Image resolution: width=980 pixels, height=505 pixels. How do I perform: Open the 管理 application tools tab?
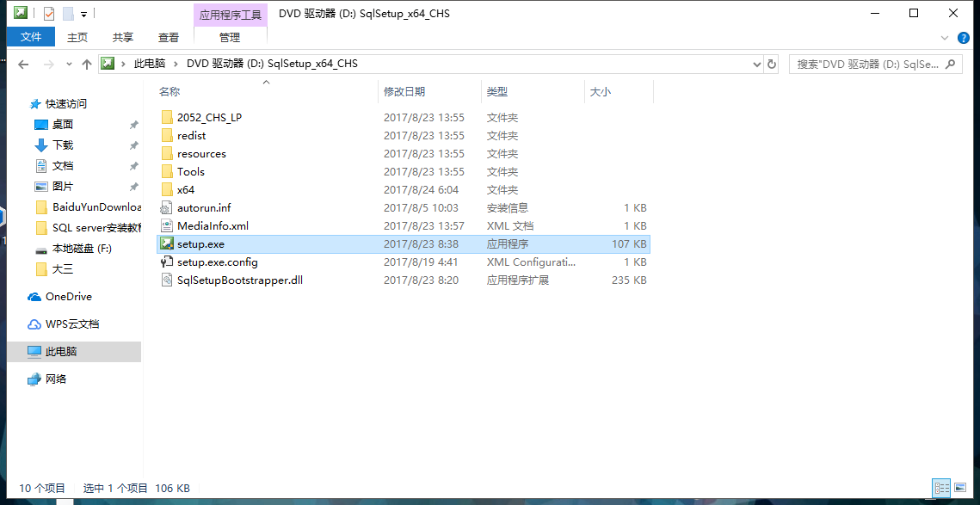(x=229, y=37)
